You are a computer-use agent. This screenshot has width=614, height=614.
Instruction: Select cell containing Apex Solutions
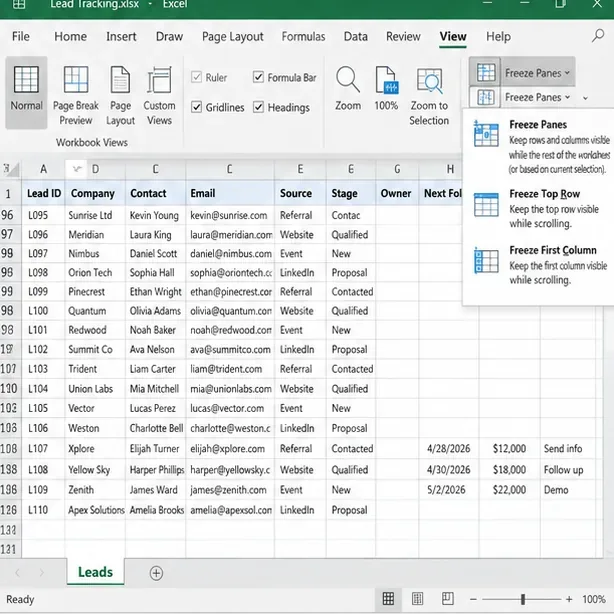95,510
